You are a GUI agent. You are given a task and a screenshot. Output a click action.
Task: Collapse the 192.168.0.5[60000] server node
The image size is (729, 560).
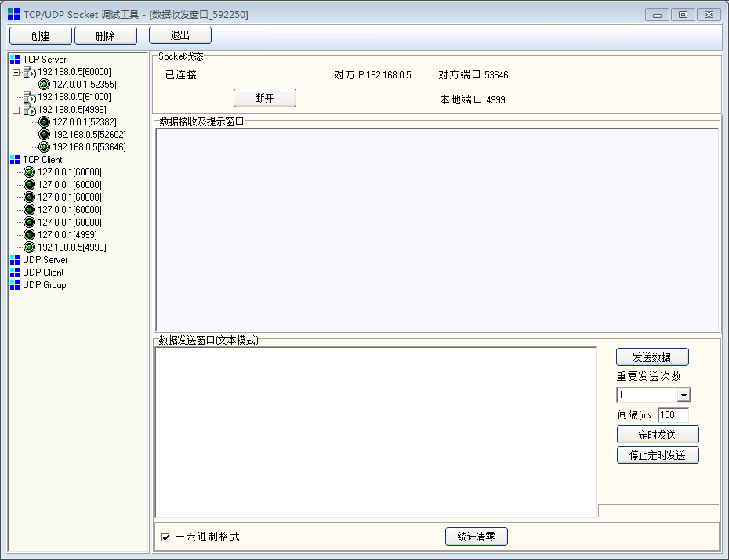pyautogui.click(x=16, y=72)
